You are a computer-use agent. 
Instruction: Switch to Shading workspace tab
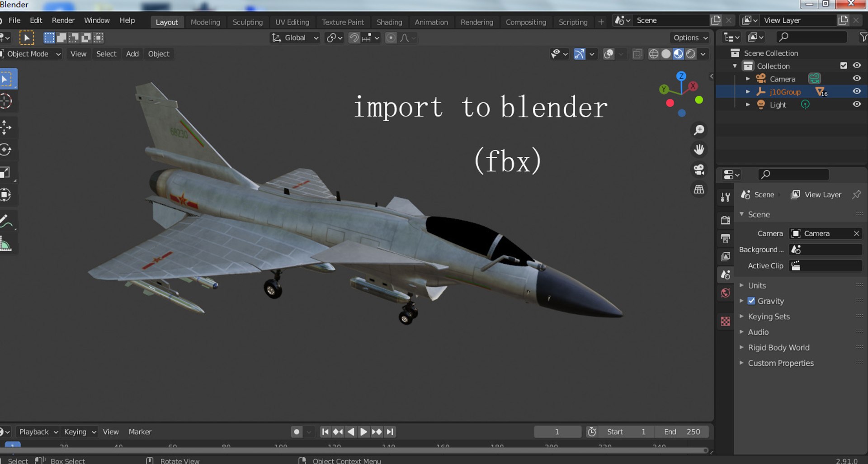tap(389, 22)
